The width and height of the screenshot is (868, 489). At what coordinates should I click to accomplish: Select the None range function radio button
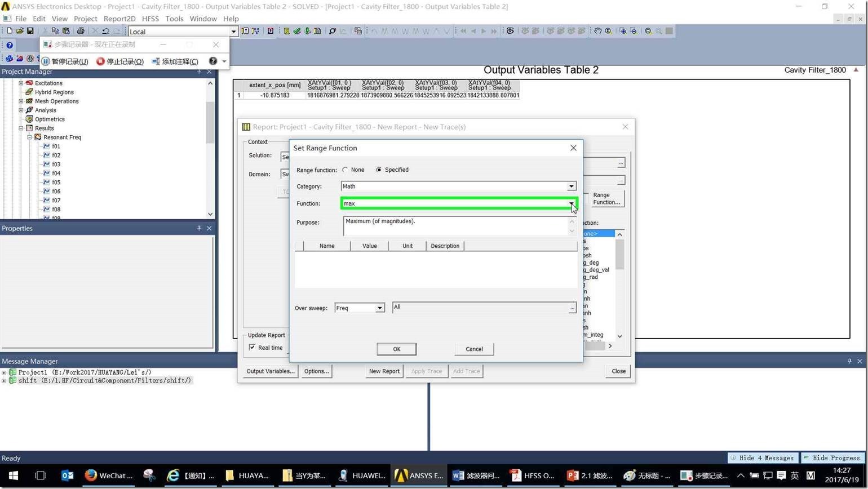pos(345,170)
